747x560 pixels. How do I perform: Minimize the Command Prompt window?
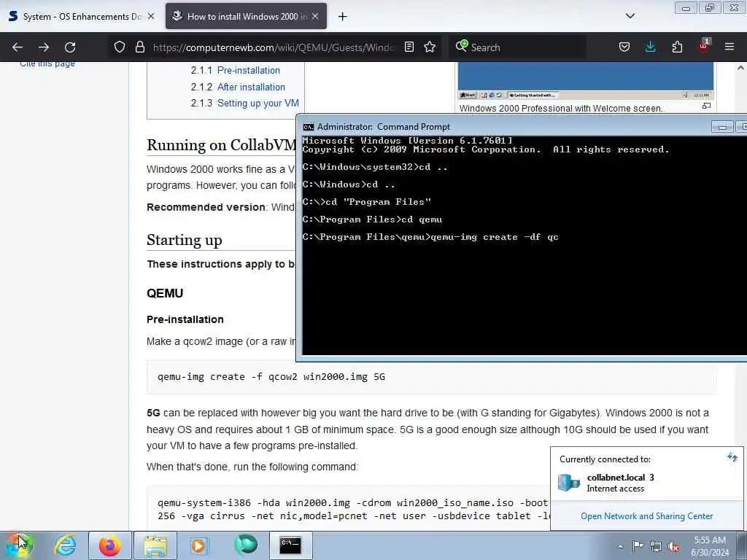(x=722, y=127)
